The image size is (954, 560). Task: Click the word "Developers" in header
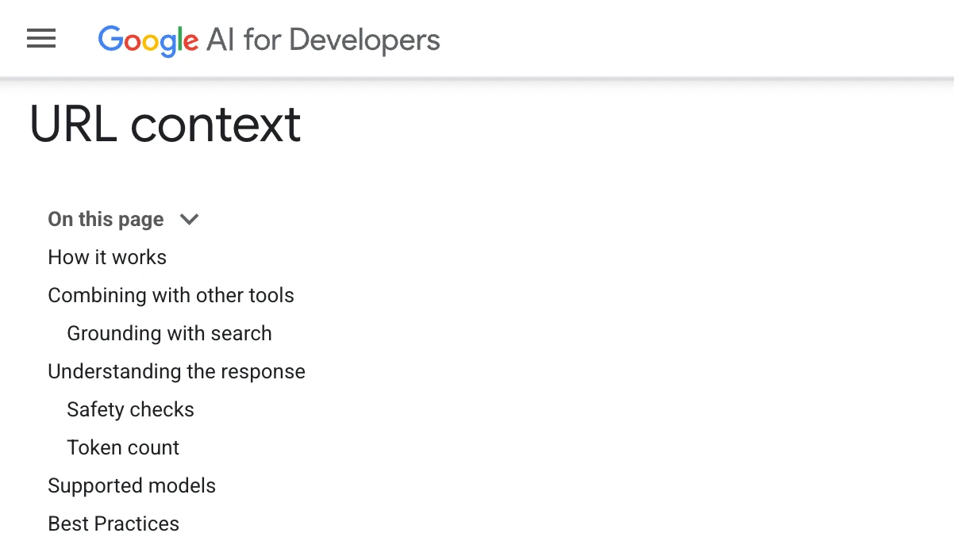pos(364,40)
